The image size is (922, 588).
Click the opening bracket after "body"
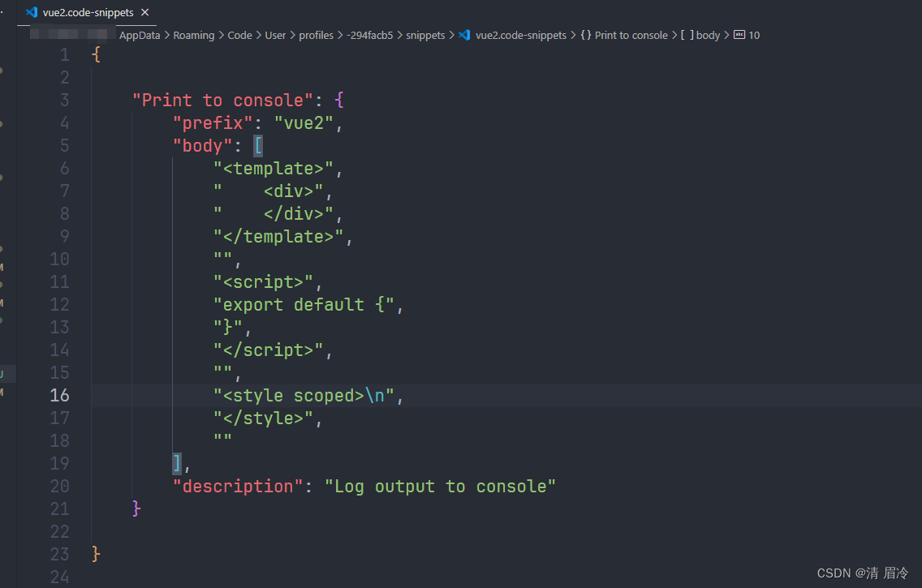(x=257, y=146)
